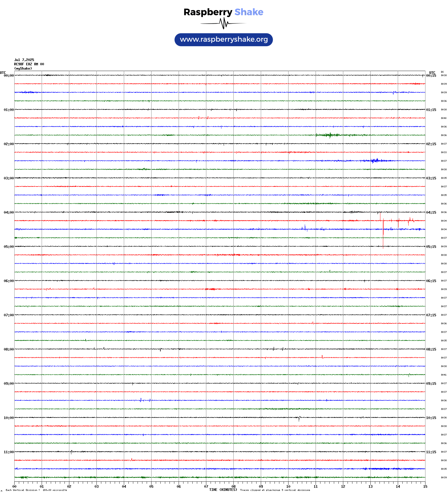
Task: Click the "00:00" hour label
Action: [x=9, y=76]
